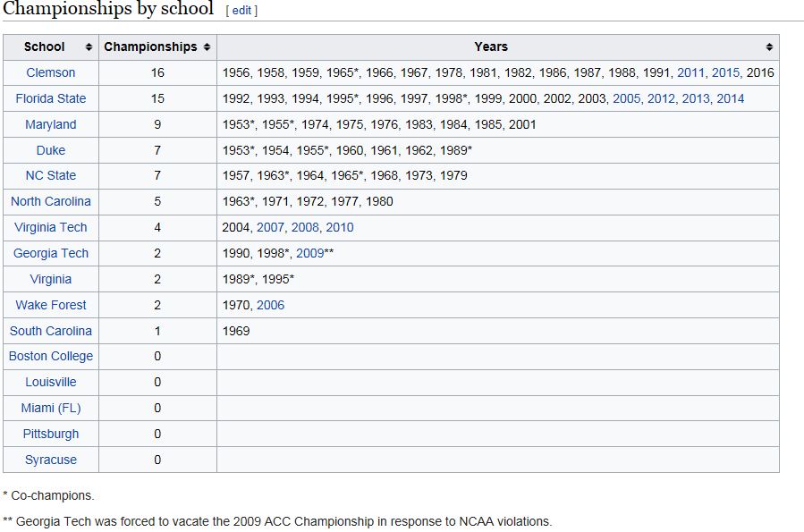The width and height of the screenshot is (804, 532).
Task: Sort table by School column arrows
Action: coord(89,47)
